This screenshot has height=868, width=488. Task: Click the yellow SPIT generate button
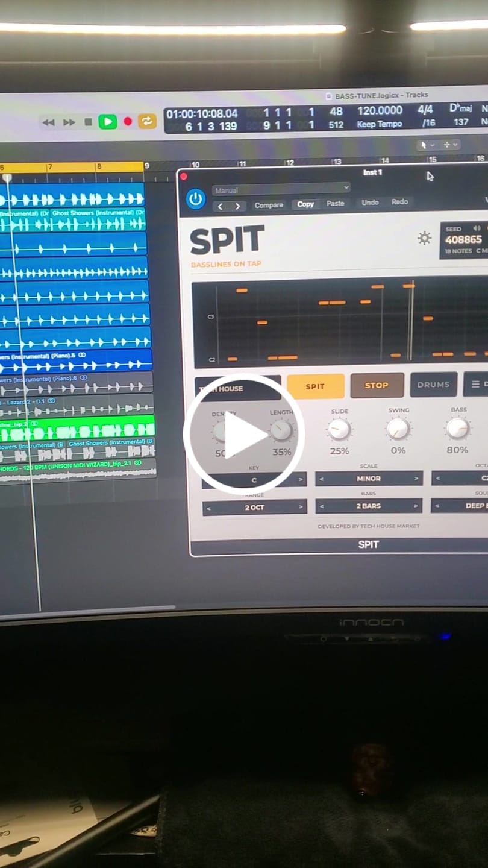click(315, 386)
